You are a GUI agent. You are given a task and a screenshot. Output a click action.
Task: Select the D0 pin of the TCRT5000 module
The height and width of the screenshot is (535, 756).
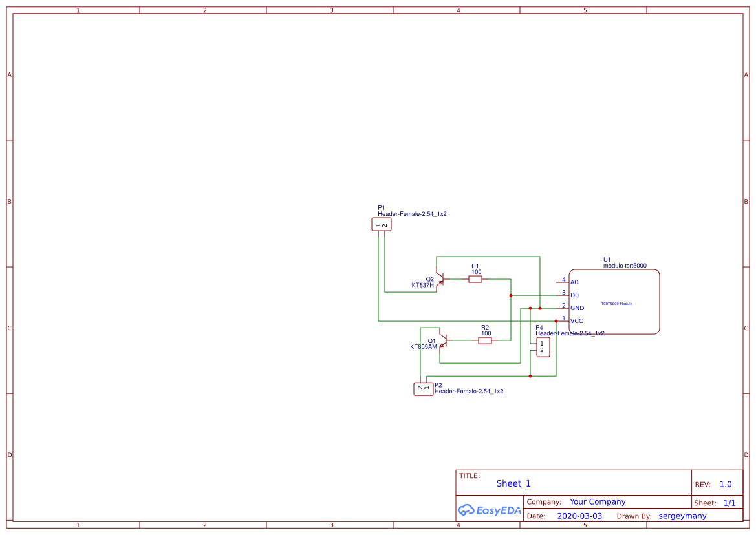click(573, 295)
